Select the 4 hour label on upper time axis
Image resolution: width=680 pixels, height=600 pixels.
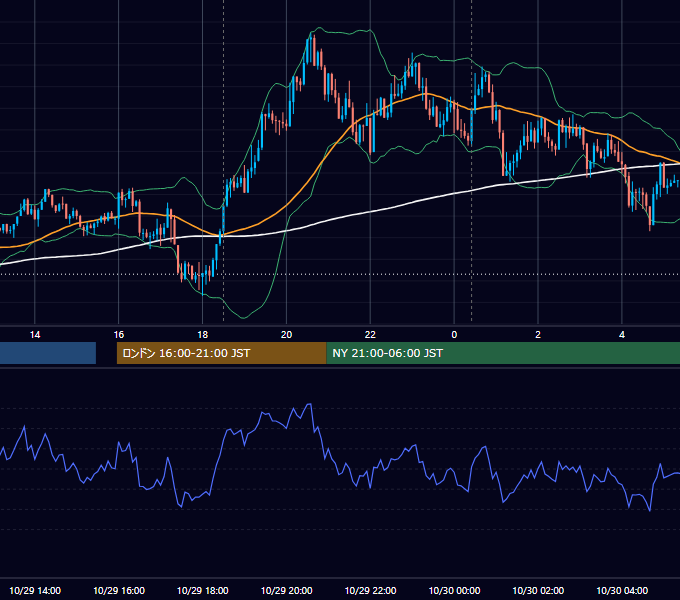pyautogui.click(x=622, y=335)
